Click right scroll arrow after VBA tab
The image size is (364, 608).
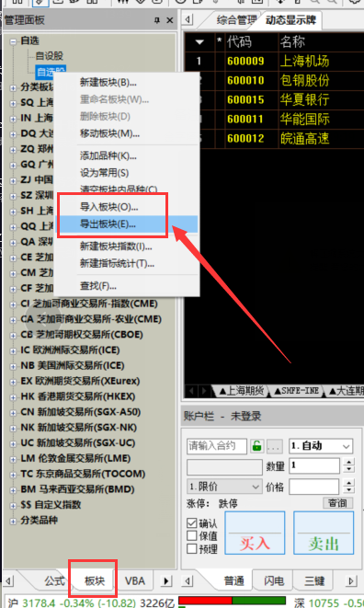click(165, 580)
